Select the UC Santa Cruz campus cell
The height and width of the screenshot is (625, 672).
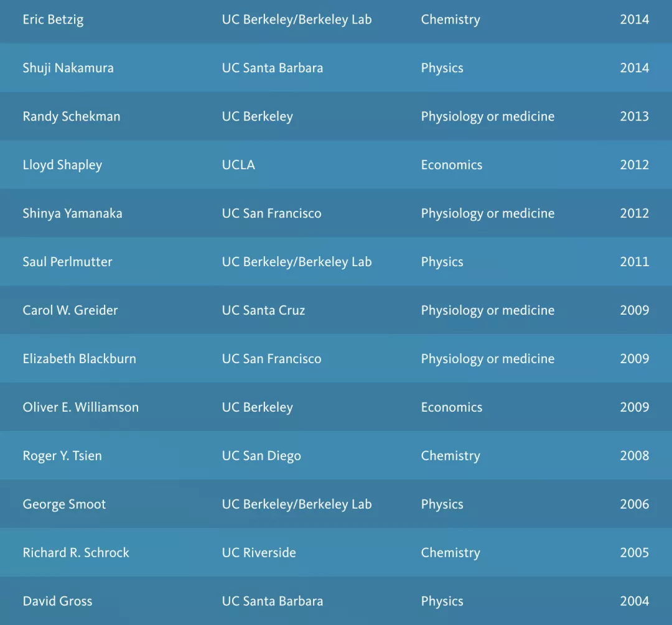(263, 310)
